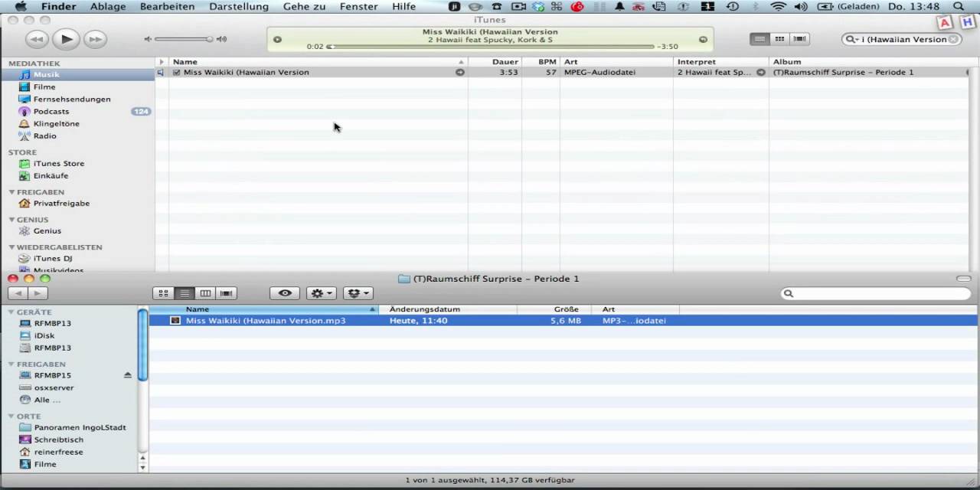Switch Finder to column view
This screenshot has width=980, height=490.
coord(205,293)
